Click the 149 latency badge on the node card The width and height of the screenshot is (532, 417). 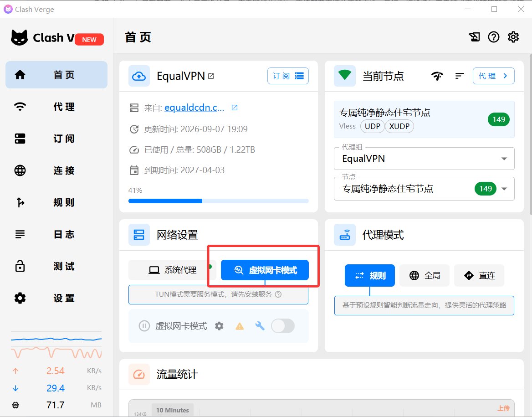coord(499,119)
